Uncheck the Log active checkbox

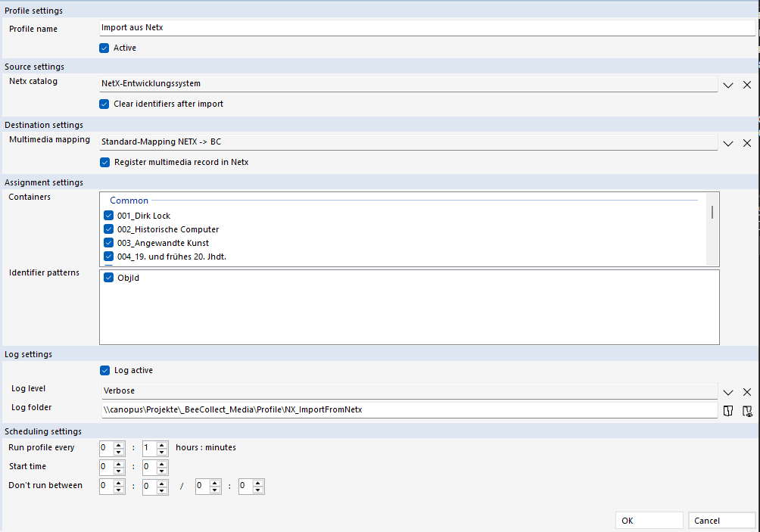pyautogui.click(x=104, y=371)
